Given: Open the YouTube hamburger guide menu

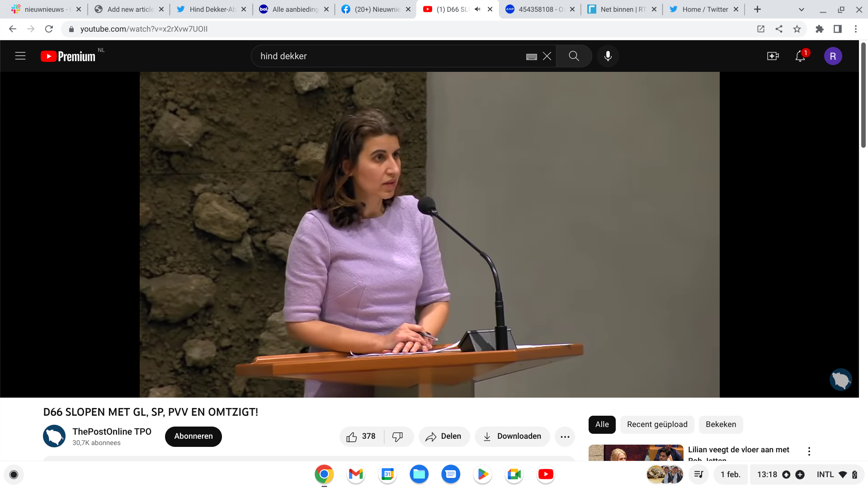Looking at the screenshot, I should pos(20,56).
